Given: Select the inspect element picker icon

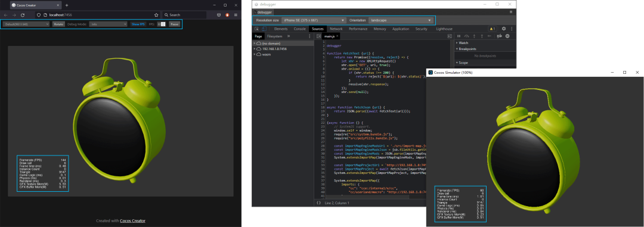Looking at the screenshot, I should [256, 29].
